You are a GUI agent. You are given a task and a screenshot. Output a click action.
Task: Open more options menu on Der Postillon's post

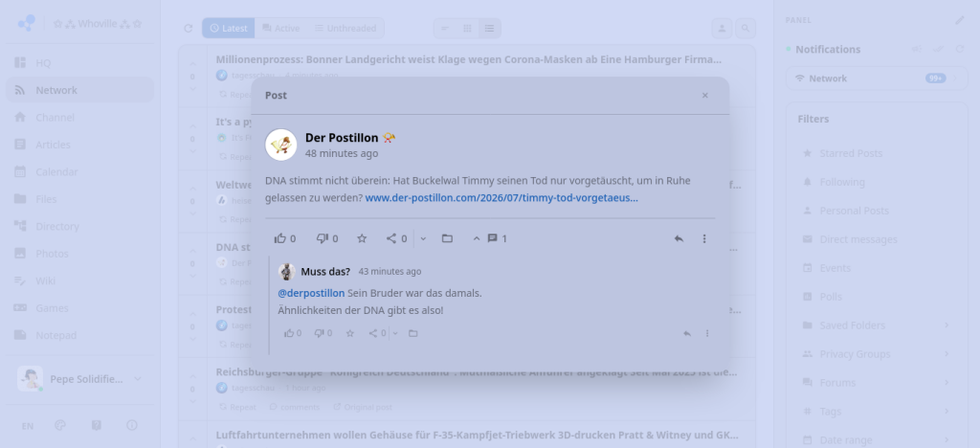(x=704, y=238)
